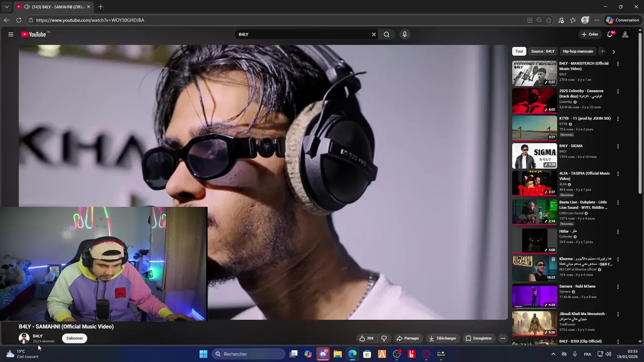The image size is (644, 362).
Task: Reload the page with the browser refresh icon
Action: pos(19,20)
